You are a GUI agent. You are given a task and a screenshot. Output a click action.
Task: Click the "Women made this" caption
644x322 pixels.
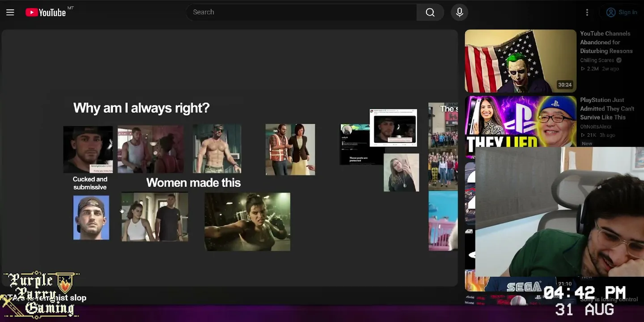[x=194, y=182]
